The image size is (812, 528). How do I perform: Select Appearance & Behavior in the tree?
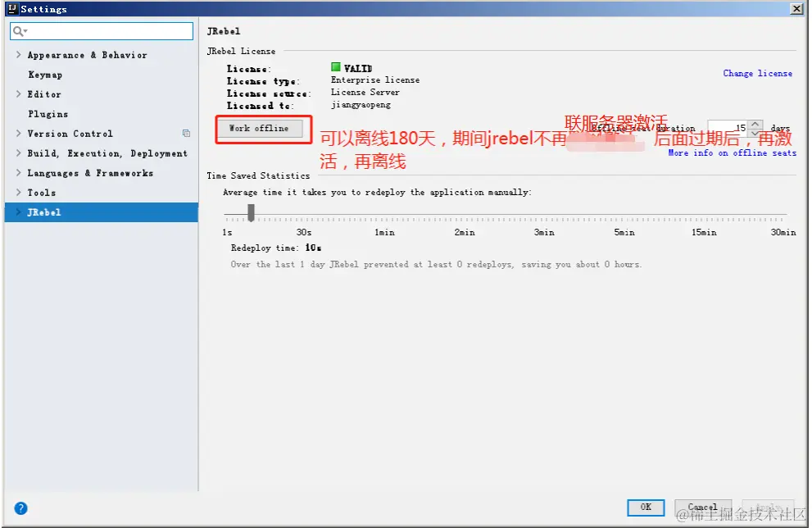(87, 55)
